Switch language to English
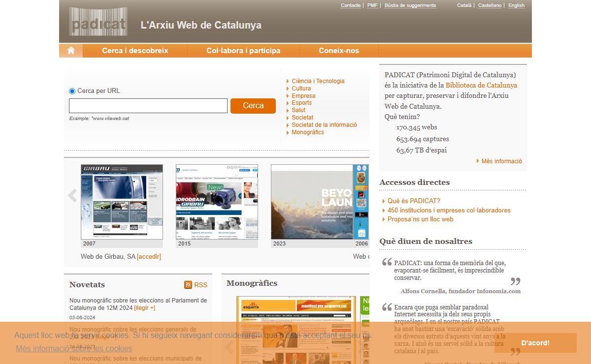Viewport: 591px width, 364px height. coord(516,5)
